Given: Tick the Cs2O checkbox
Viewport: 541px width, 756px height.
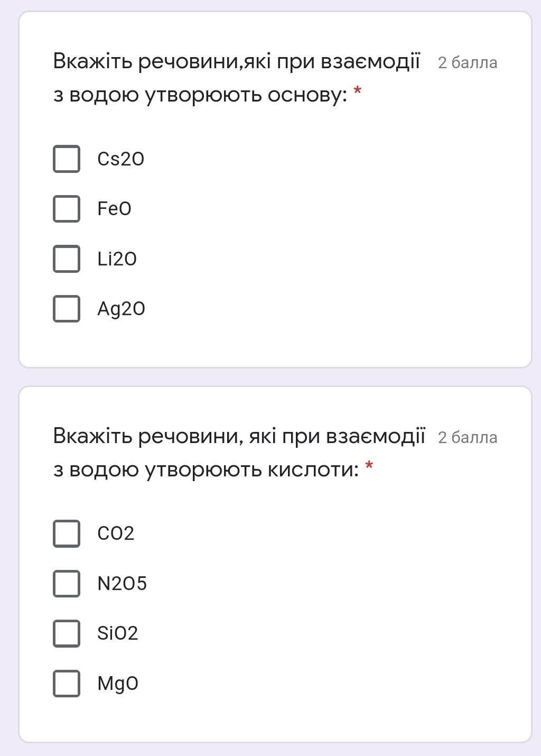Looking at the screenshot, I should click(x=67, y=159).
